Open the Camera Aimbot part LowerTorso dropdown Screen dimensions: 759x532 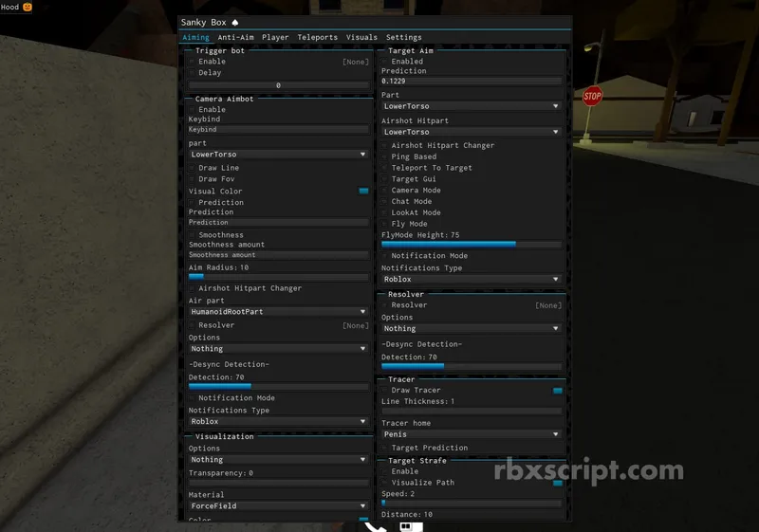(278, 155)
